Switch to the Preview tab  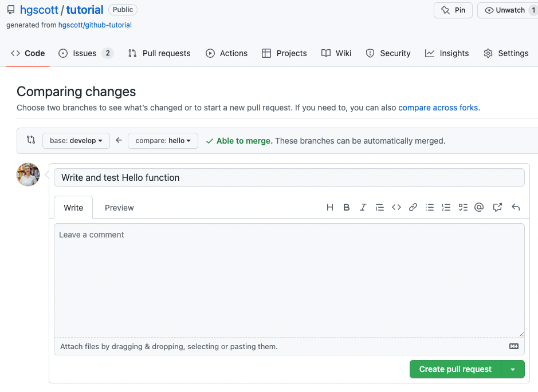point(119,207)
